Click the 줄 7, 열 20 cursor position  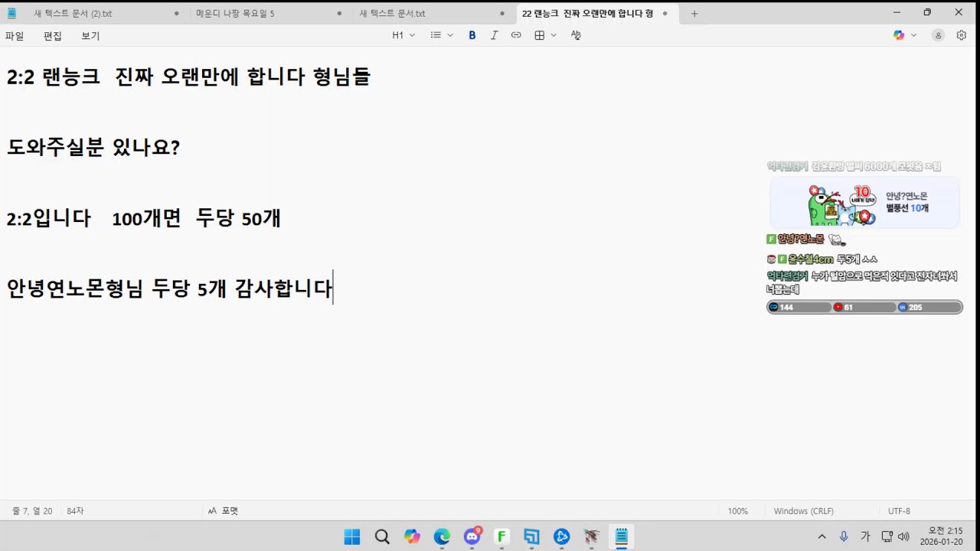32,510
